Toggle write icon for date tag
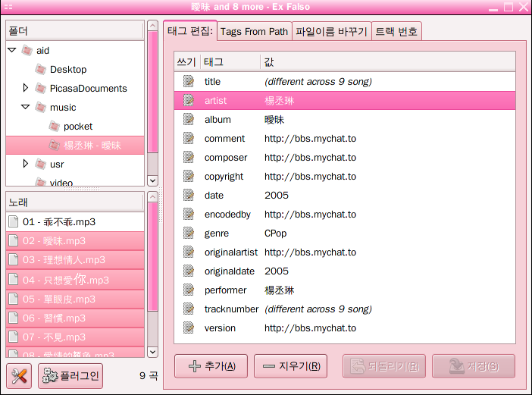 click(x=188, y=195)
